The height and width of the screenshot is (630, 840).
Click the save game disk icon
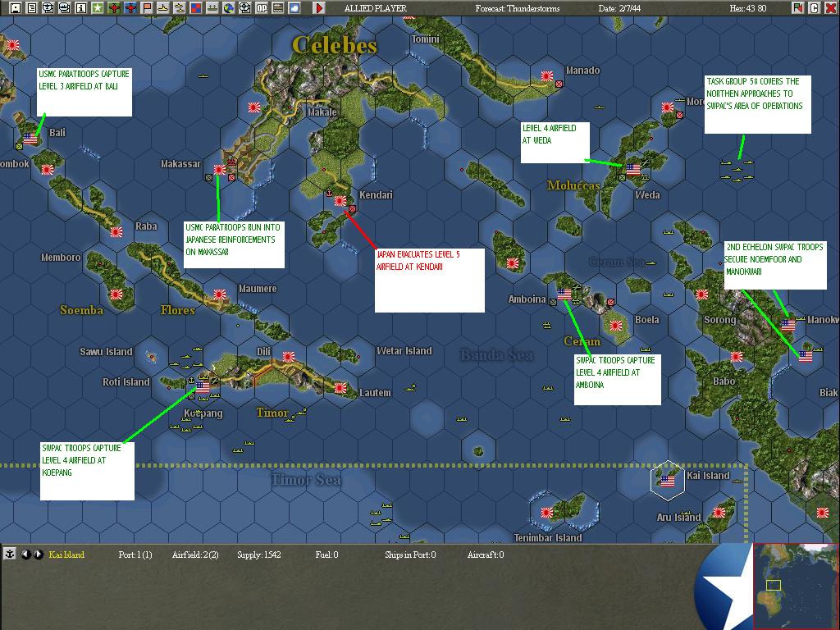tap(16, 8)
